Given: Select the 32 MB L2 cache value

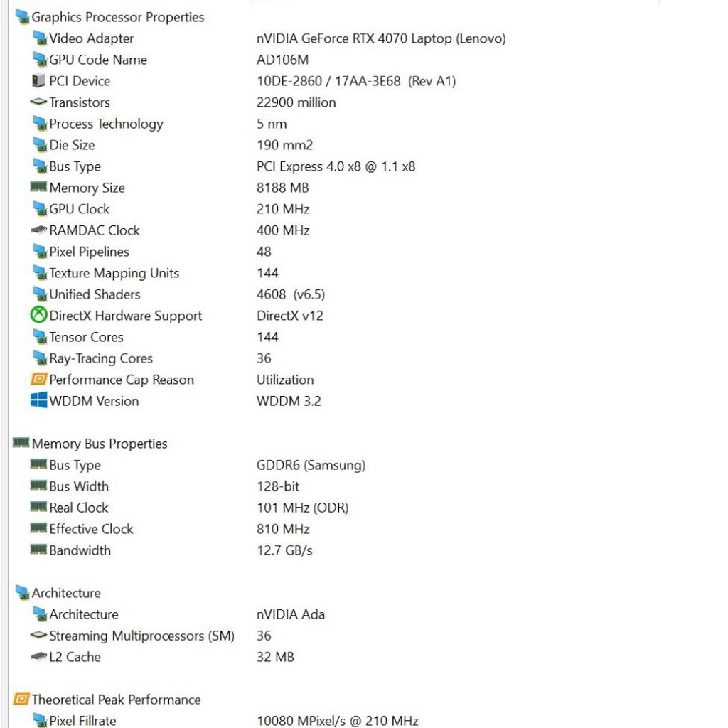Looking at the screenshot, I should tap(275, 658).
